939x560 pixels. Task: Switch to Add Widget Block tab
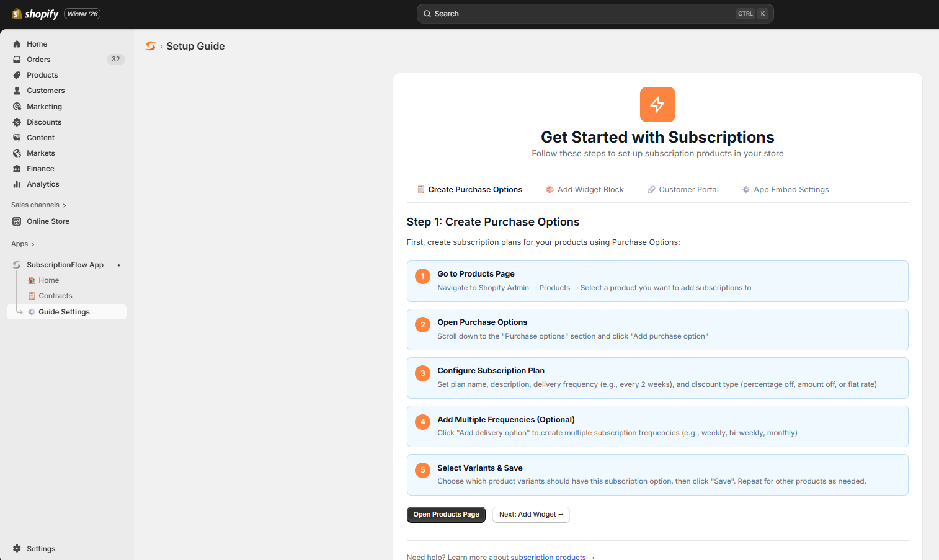pos(585,190)
